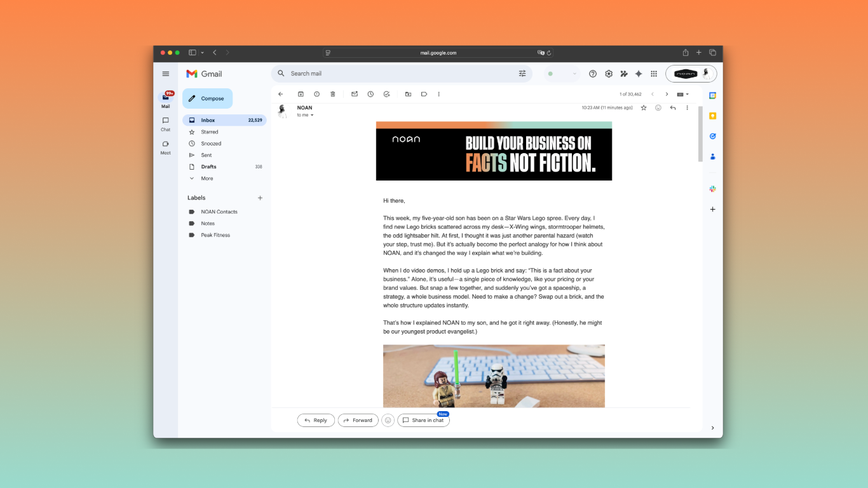The height and width of the screenshot is (488, 868).
Task: Add emoji reaction beside the Forward button
Action: (x=388, y=420)
